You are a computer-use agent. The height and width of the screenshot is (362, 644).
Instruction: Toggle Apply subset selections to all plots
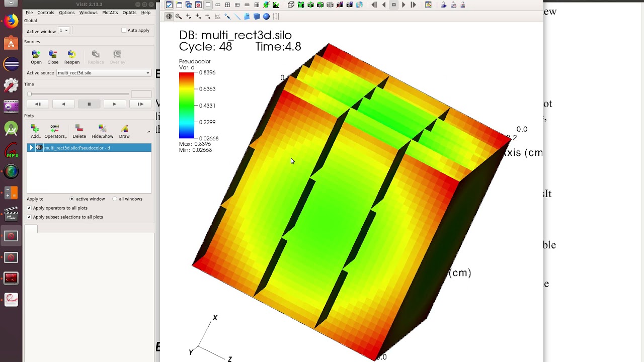[29, 217]
